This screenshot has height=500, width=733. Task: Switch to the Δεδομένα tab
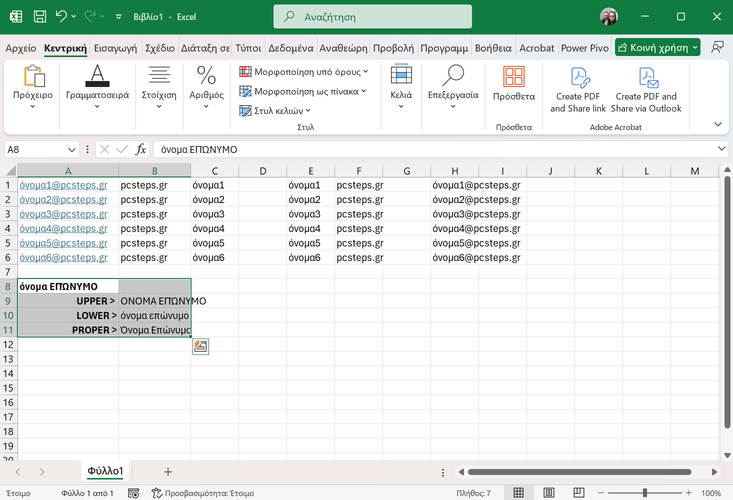291,48
